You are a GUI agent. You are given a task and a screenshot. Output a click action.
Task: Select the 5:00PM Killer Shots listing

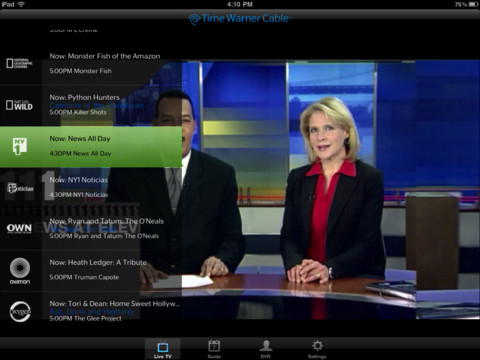tap(78, 112)
